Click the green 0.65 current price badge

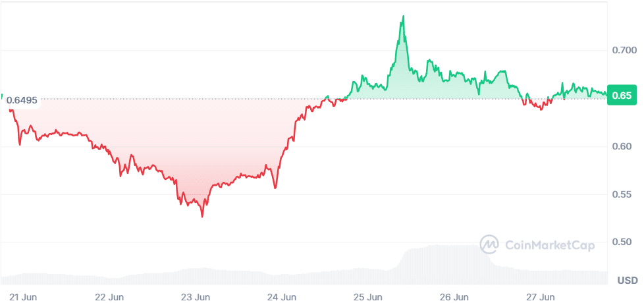tap(621, 96)
